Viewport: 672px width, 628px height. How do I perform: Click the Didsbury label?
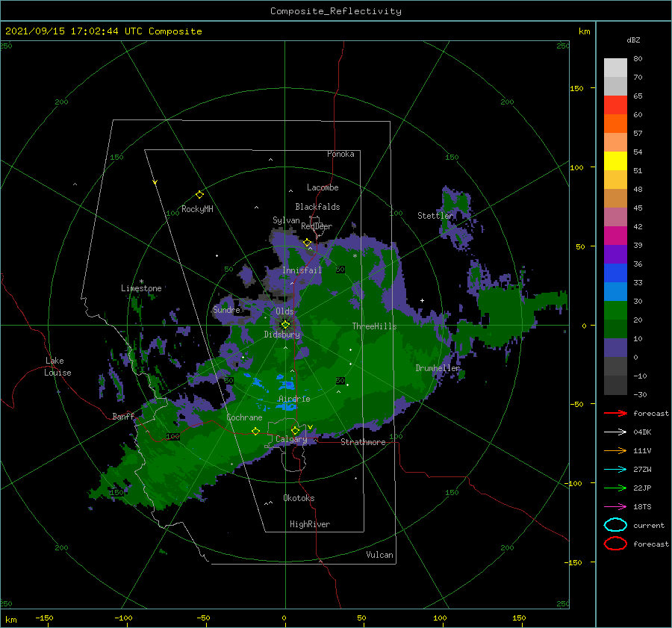(282, 335)
